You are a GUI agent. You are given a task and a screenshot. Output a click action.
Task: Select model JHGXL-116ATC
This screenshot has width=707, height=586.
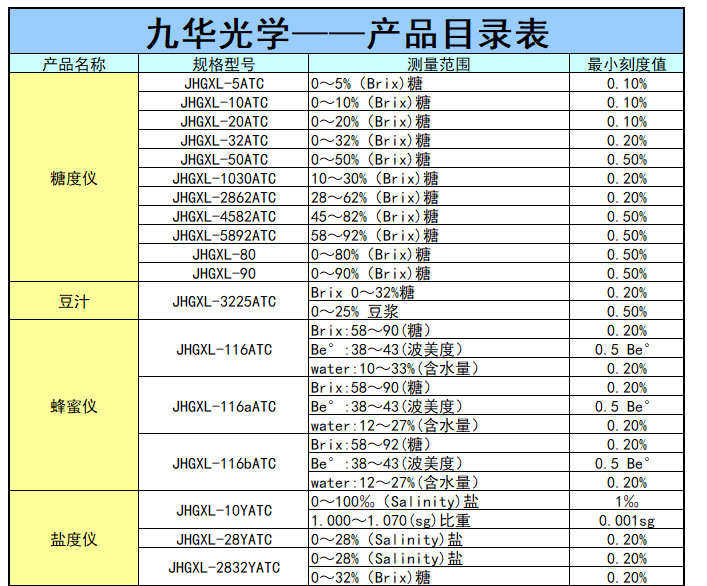[224, 349]
